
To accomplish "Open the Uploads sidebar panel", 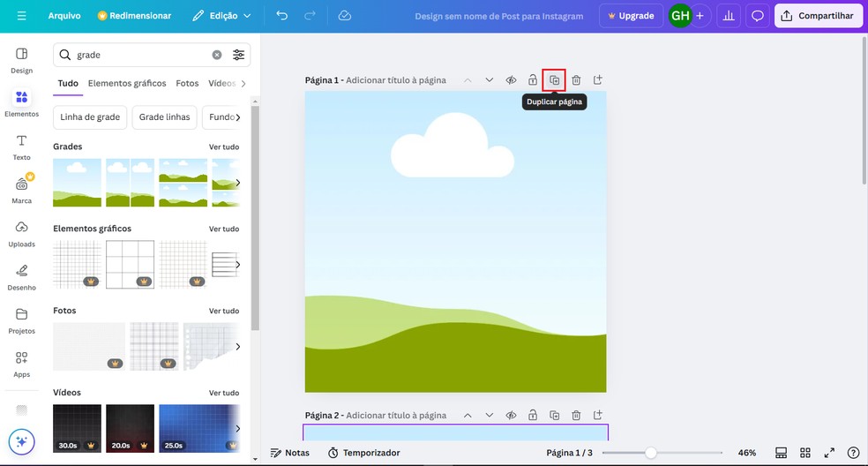I will click(x=21, y=234).
